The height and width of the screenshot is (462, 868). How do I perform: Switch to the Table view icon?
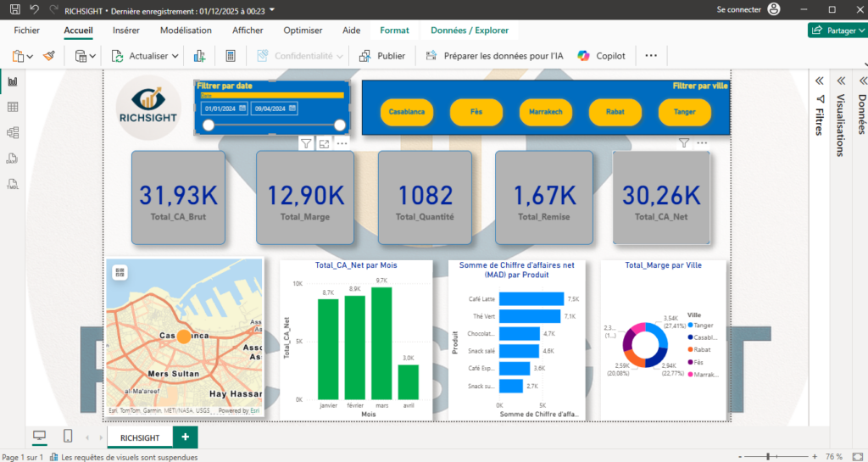coord(12,107)
